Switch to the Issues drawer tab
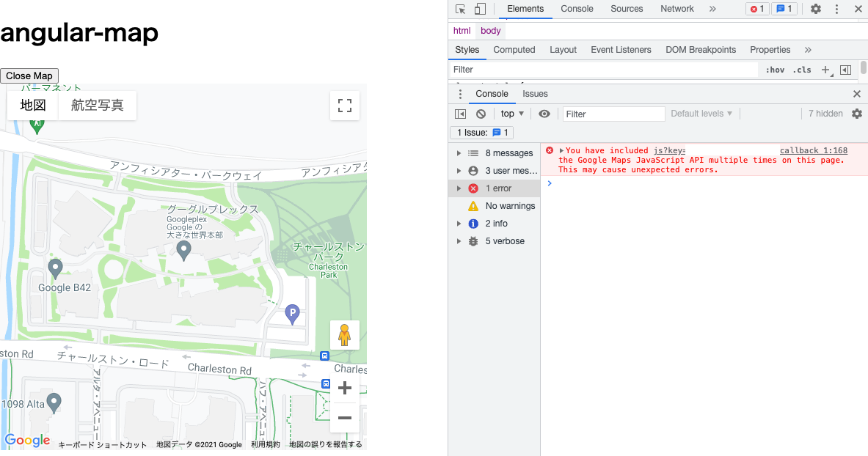The height and width of the screenshot is (456, 868). (x=536, y=94)
